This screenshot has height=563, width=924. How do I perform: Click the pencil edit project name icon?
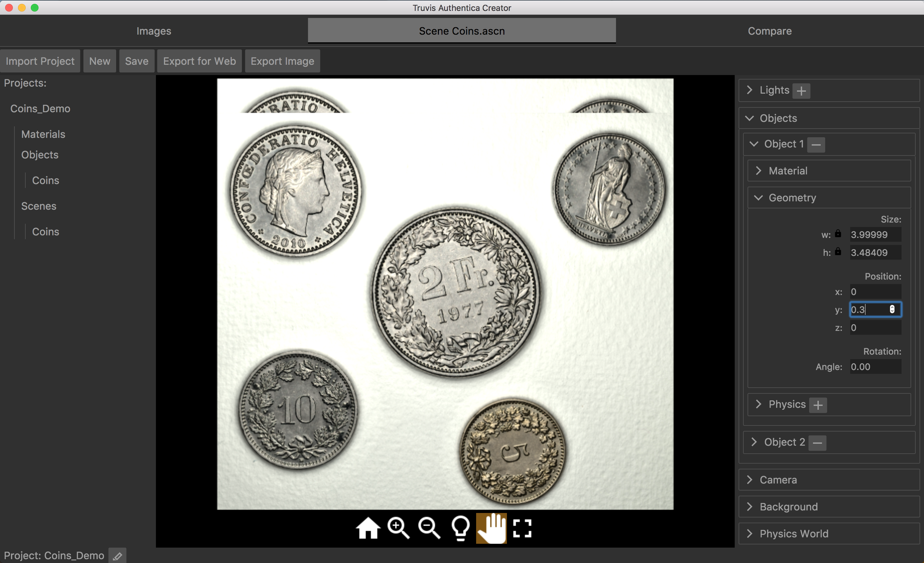click(x=117, y=556)
